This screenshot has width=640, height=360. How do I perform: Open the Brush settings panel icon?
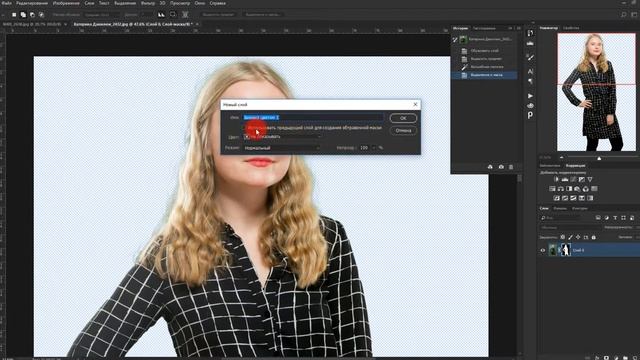click(x=530, y=58)
